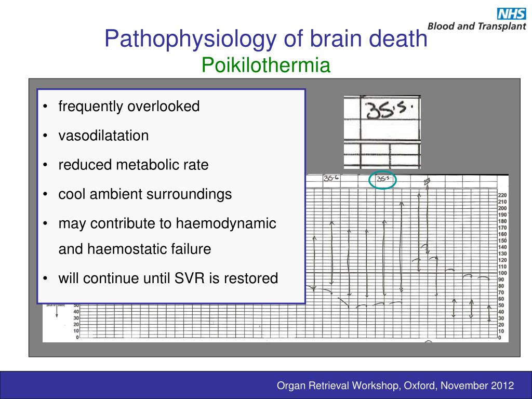Click the green 'Poikilothermia' subtitle
This screenshot has width=532, height=399.
coord(265,65)
